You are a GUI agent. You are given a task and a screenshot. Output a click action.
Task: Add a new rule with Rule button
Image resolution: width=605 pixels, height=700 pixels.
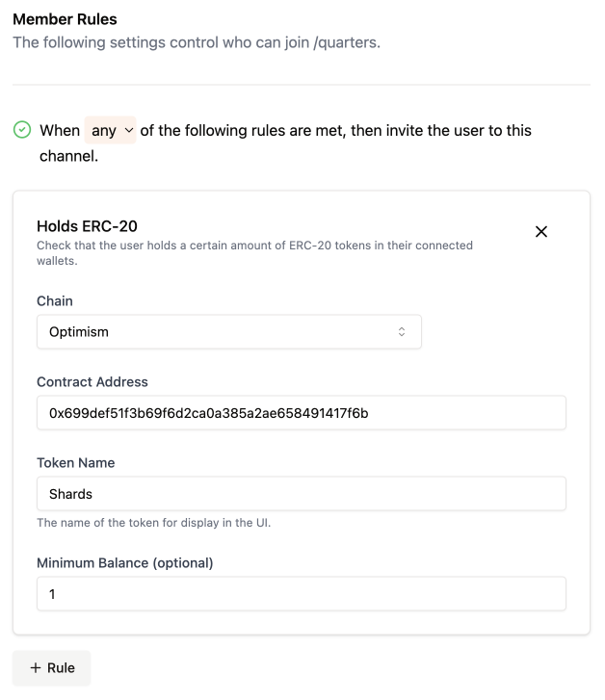click(x=52, y=668)
